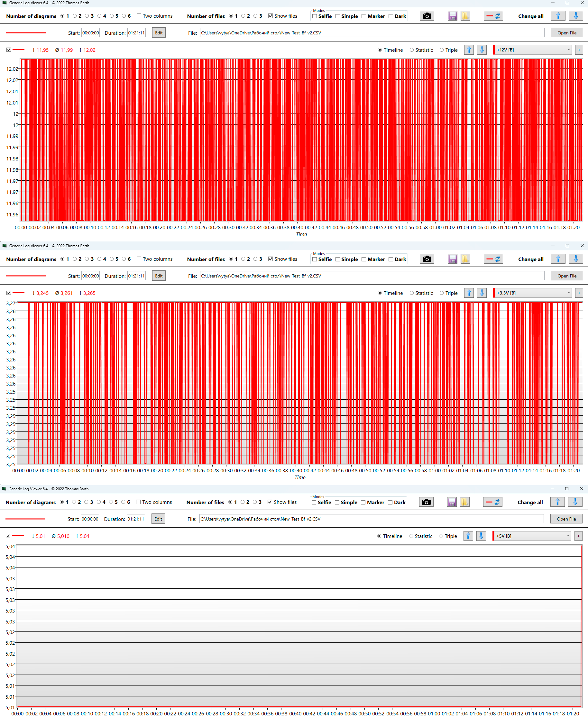588x717 pixels.
Task: Click the save floppy icon in +5V window
Action: tap(452, 502)
